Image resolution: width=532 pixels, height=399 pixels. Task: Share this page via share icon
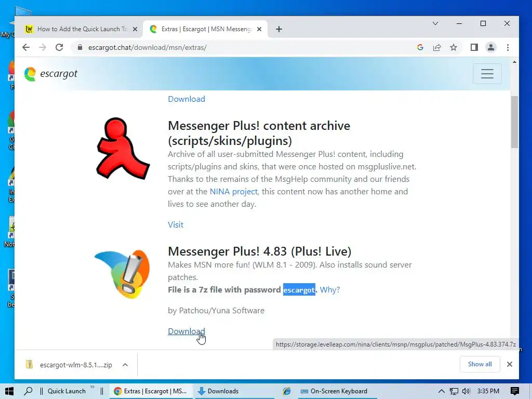click(437, 47)
